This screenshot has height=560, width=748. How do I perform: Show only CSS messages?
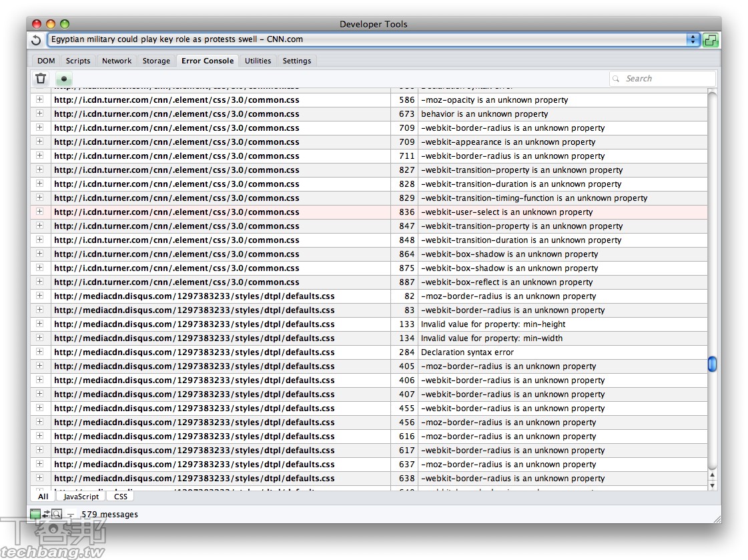tap(121, 497)
